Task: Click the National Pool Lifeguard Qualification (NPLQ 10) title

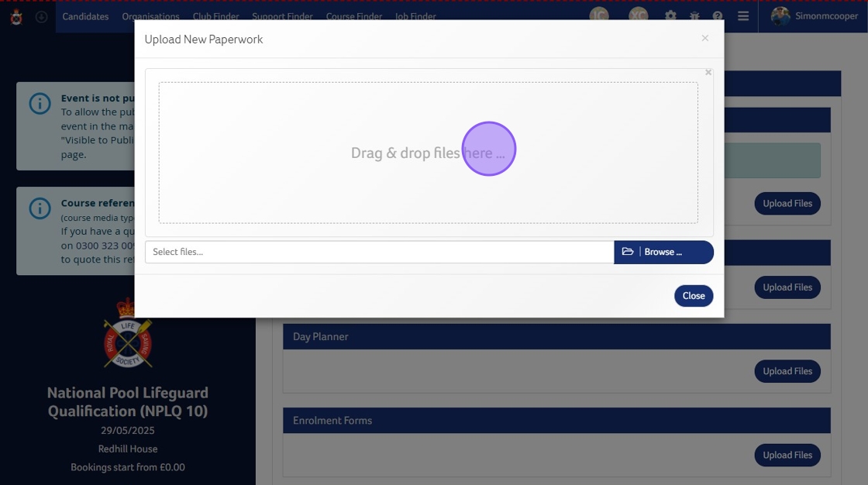Action: tap(128, 402)
